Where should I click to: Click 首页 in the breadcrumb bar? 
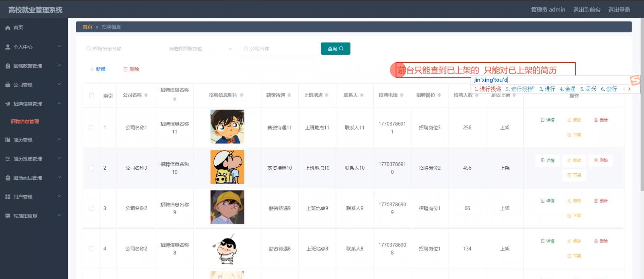click(88, 27)
